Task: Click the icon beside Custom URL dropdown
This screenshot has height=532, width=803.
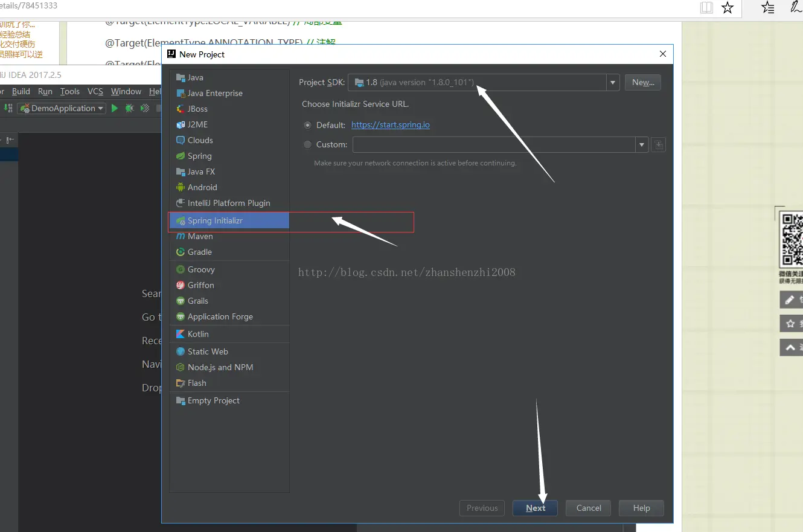Action: pyautogui.click(x=659, y=144)
